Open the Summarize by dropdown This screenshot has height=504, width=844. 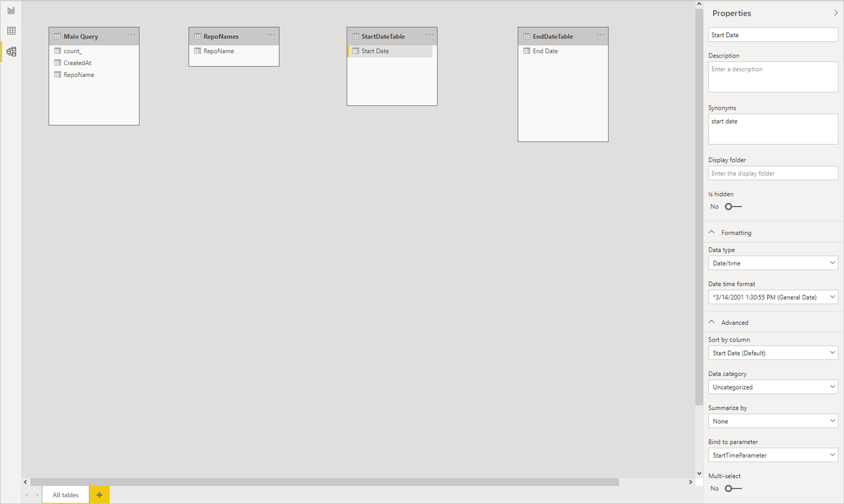(x=773, y=421)
